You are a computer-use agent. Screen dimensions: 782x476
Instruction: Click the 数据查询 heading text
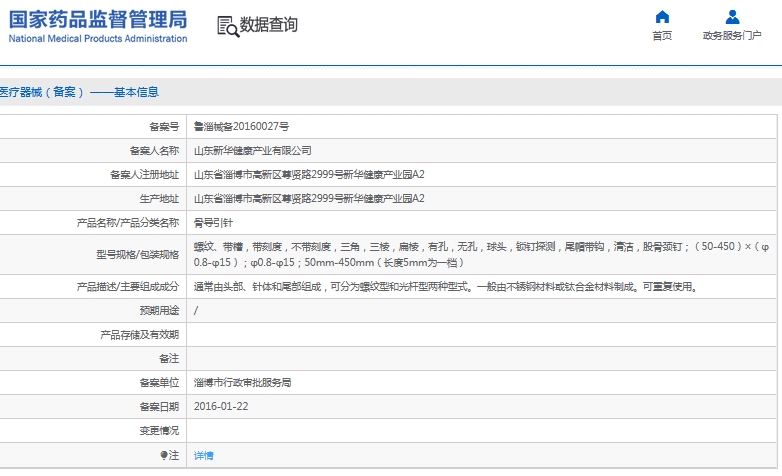[269, 24]
